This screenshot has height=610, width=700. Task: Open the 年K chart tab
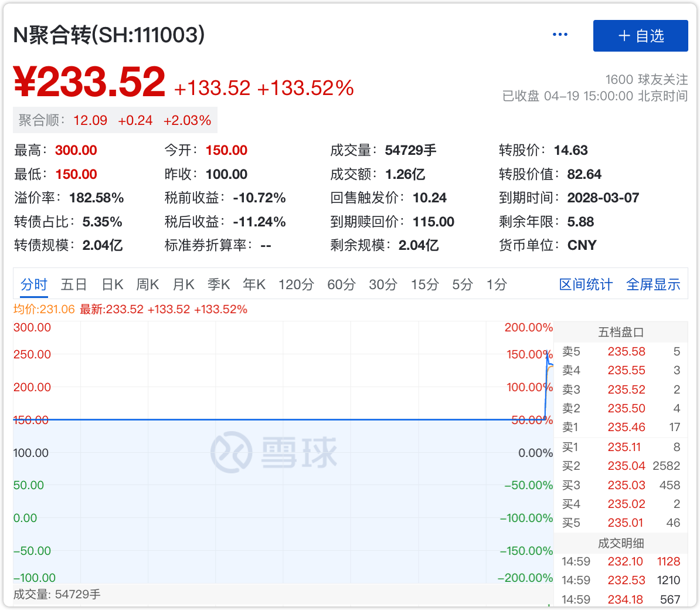tap(254, 285)
